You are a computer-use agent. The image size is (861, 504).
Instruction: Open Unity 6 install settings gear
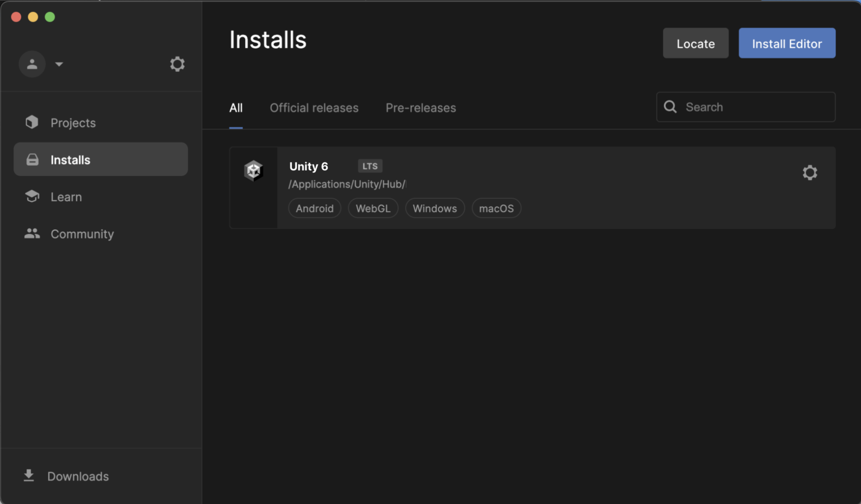(x=809, y=172)
